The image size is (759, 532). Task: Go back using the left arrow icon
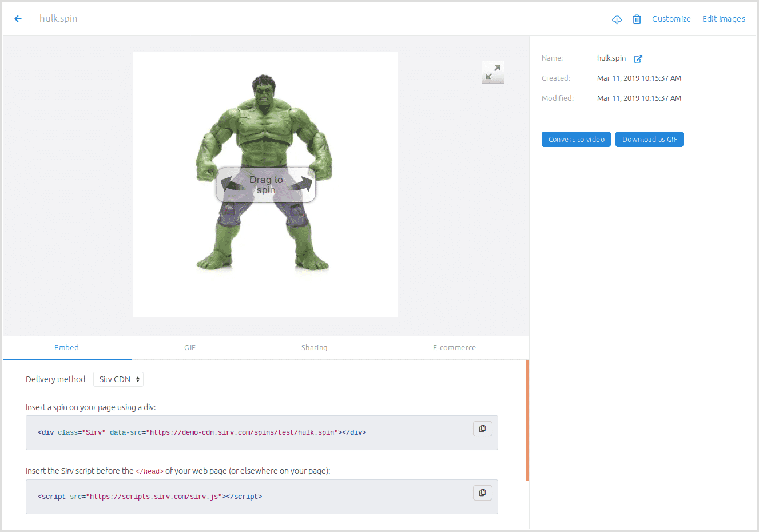[x=18, y=19]
